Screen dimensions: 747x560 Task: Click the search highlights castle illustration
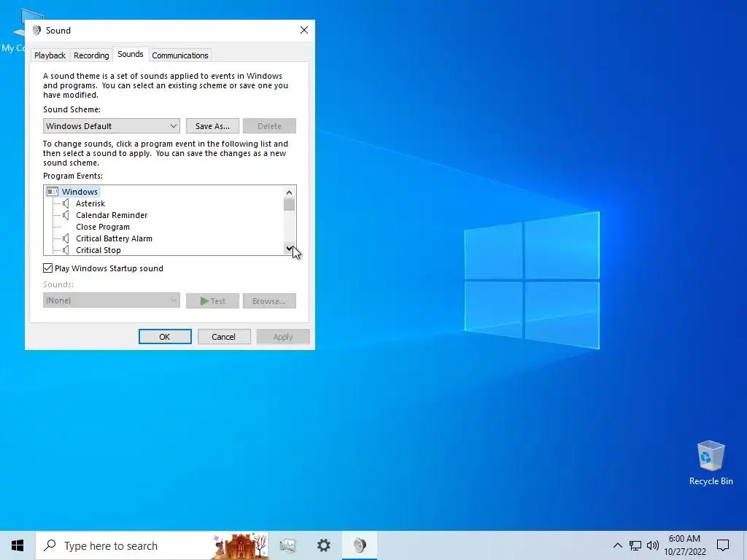(x=240, y=545)
